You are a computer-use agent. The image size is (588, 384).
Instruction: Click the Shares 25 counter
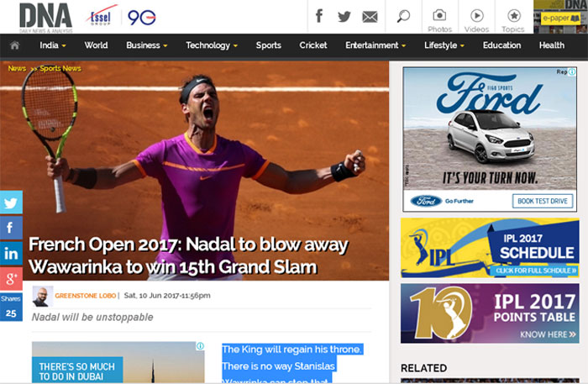[11, 307]
